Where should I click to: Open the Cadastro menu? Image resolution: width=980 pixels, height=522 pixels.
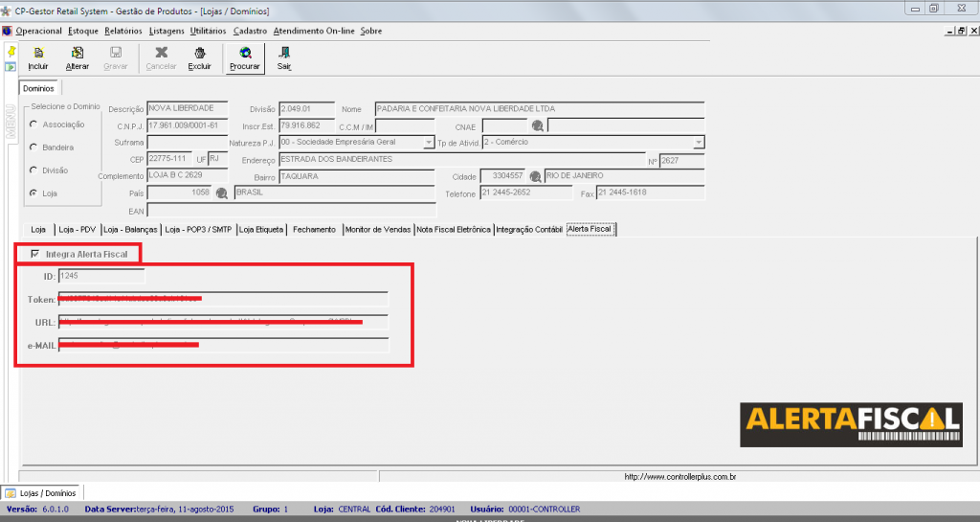(x=250, y=31)
